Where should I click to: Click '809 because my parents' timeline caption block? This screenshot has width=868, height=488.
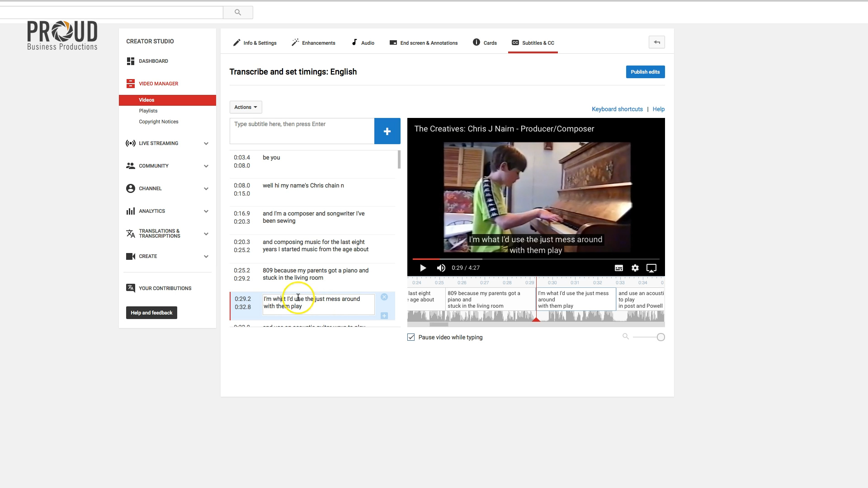pyautogui.click(x=491, y=300)
